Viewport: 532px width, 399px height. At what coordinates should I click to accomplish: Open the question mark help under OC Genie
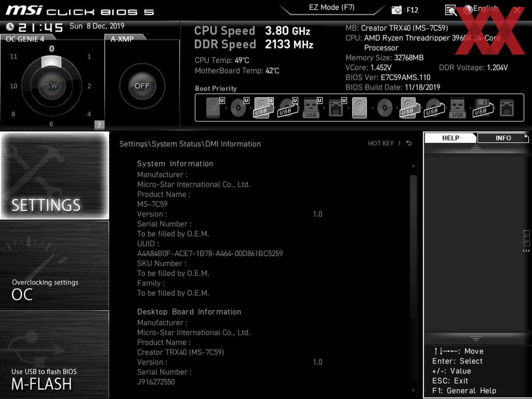pyautogui.click(x=99, y=125)
